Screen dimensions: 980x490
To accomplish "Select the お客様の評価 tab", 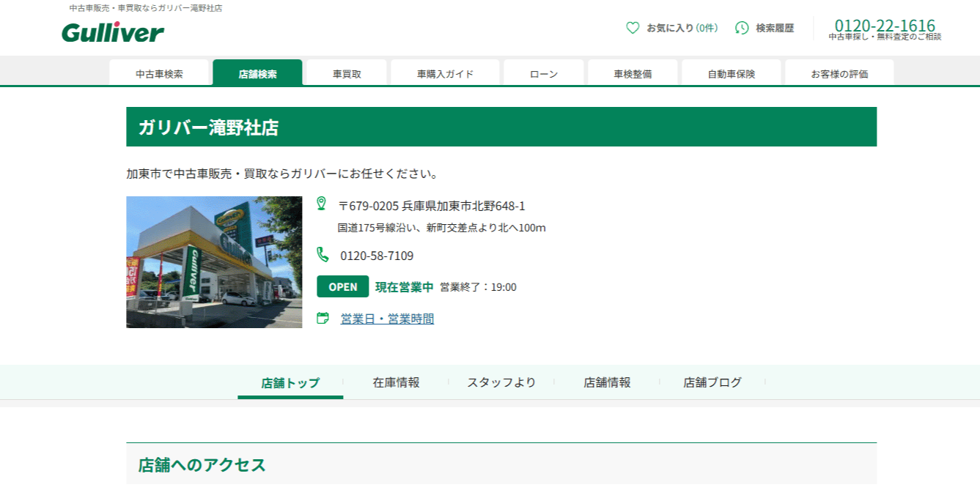I will 839,73.
